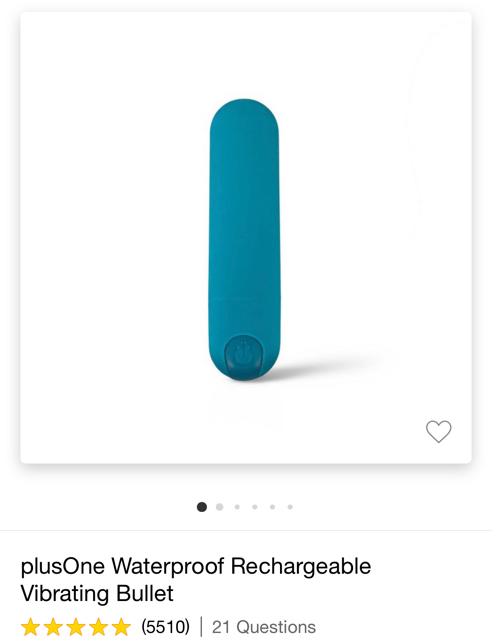Tap the heart favorite icon
The height and width of the screenshot is (640, 492).
tap(439, 431)
